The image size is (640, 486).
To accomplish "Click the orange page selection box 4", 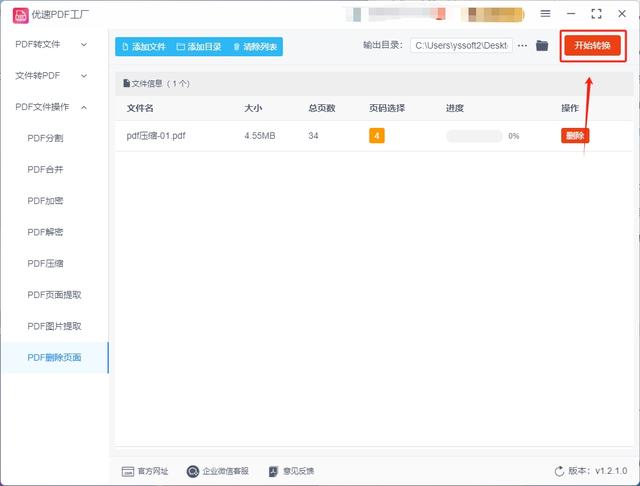I will click(x=377, y=135).
